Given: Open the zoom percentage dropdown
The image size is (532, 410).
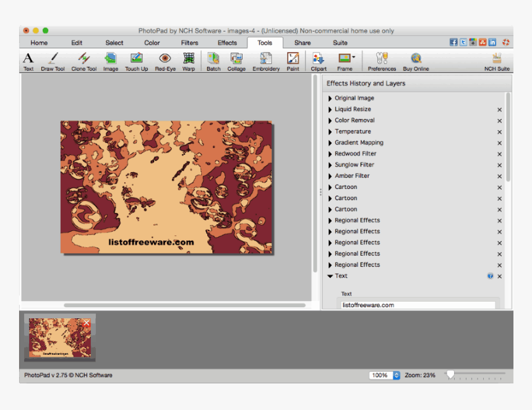Looking at the screenshot, I should coord(397,375).
